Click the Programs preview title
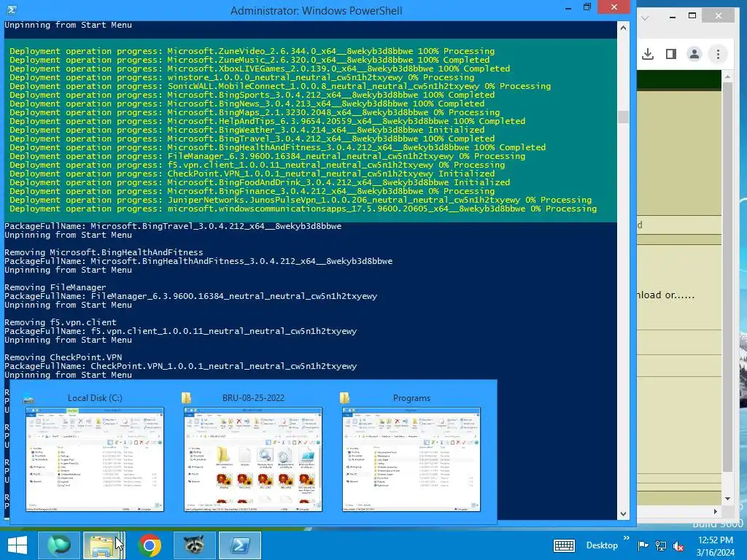This screenshot has height=560, width=747. pos(411,398)
